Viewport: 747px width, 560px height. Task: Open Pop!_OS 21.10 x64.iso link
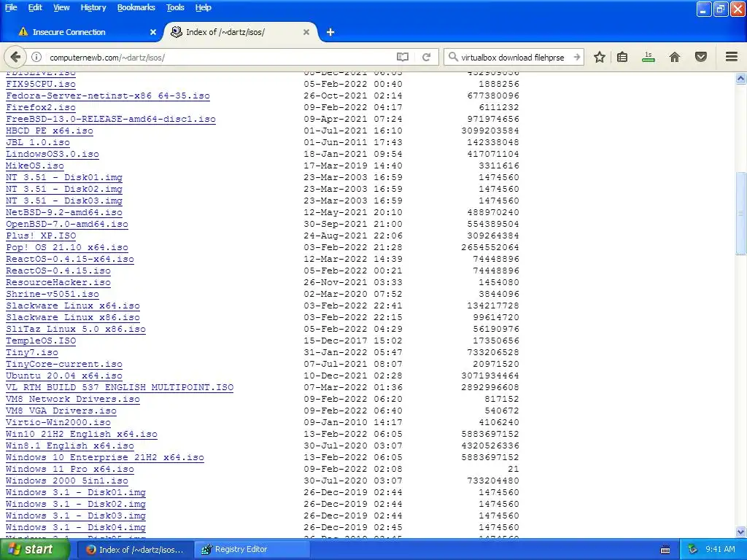66,247
